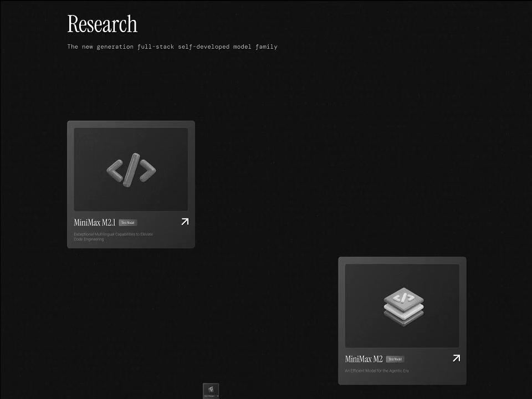This screenshot has height=399, width=532.
Task: Select the 3D code brackets icon for MiniMax M2.1
Action: 131,169
